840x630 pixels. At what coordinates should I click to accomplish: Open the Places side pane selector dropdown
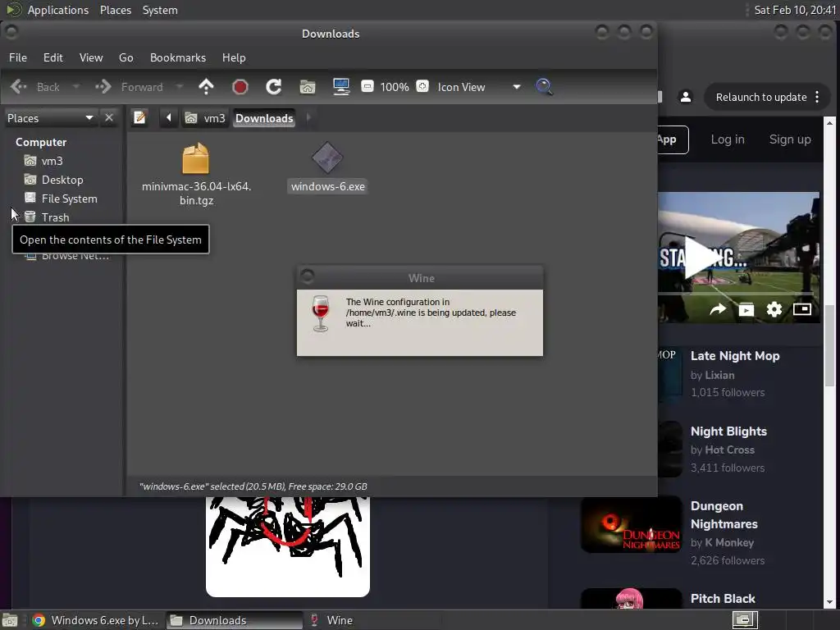[x=50, y=118]
